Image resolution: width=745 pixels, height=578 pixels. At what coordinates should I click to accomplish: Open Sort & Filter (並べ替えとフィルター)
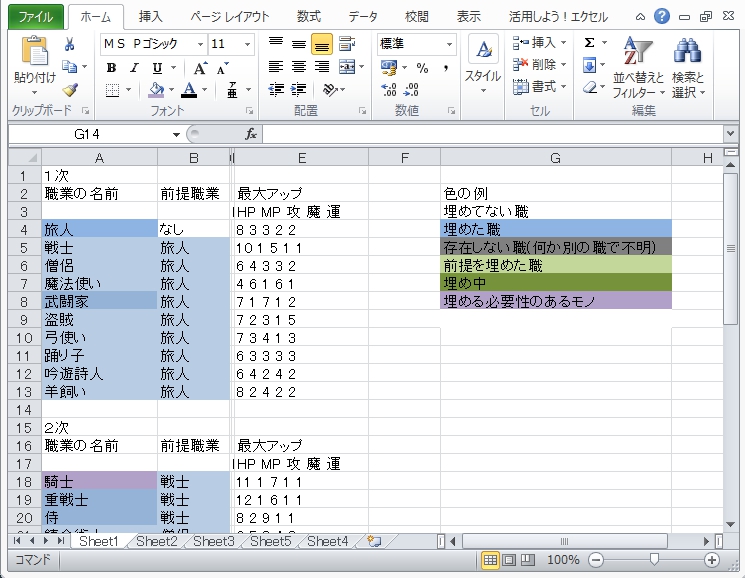pos(636,68)
